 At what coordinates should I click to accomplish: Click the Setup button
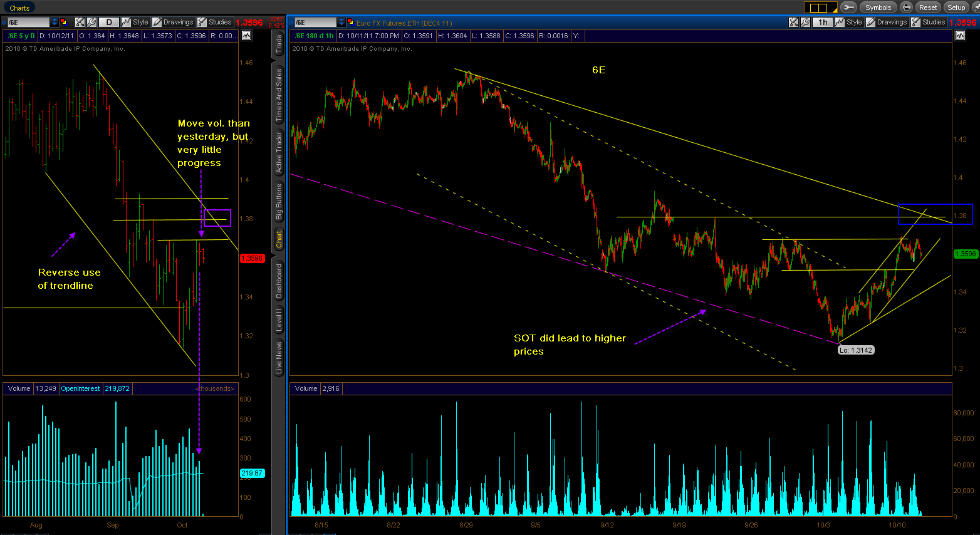pyautogui.click(x=956, y=8)
